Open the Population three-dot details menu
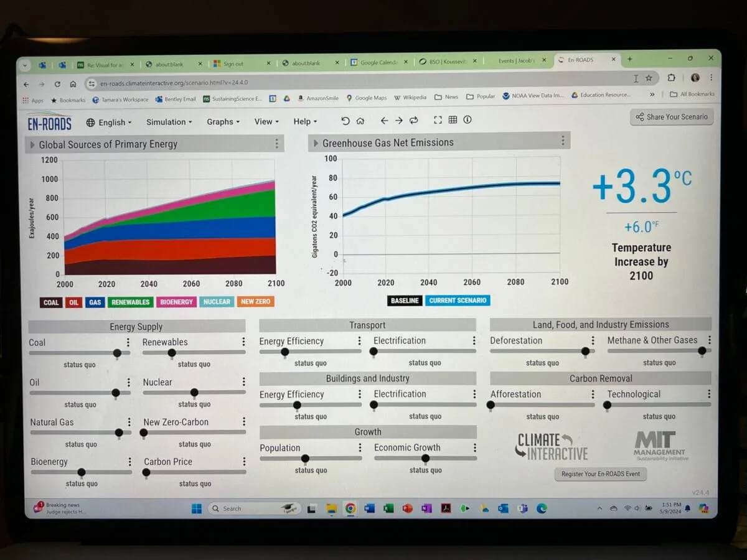 (x=360, y=447)
